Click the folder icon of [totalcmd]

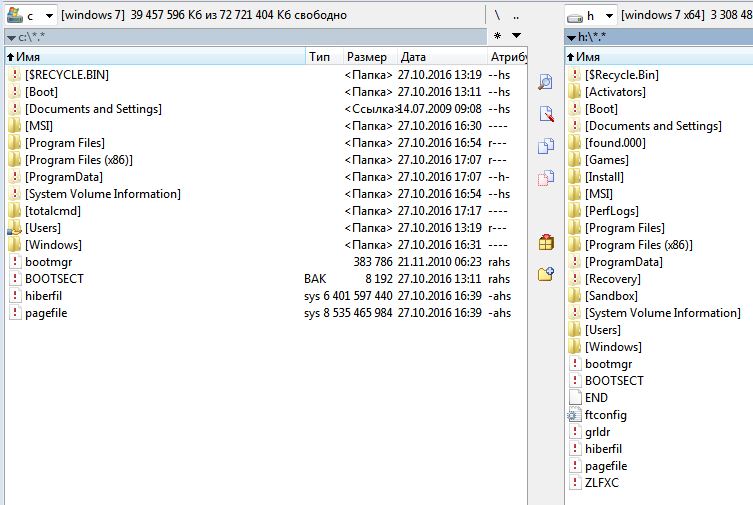point(15,211)
